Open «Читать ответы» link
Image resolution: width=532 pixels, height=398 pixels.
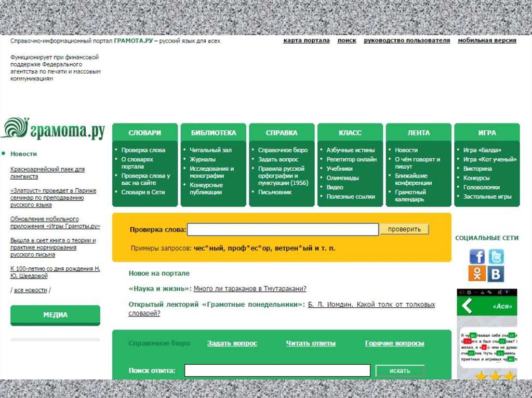(311, 344)
